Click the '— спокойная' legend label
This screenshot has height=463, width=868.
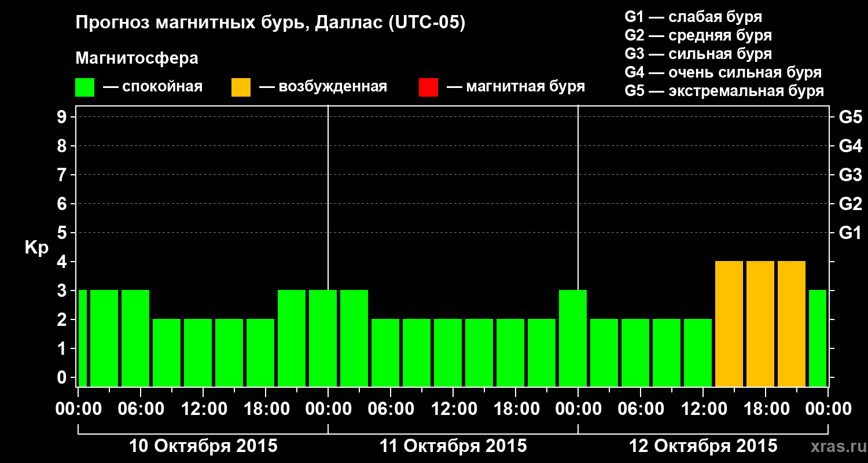(153, 87)
